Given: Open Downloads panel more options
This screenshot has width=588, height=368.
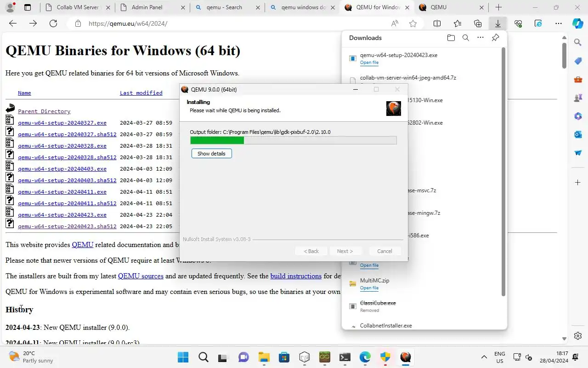Looking at the screenshot, I should coord(481,38).
